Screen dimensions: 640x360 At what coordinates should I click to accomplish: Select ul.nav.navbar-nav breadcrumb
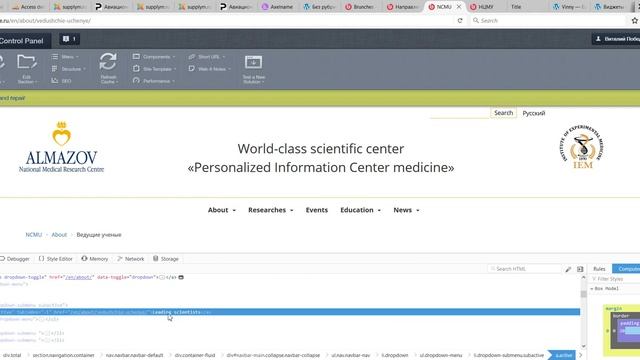tap(351, 355)
